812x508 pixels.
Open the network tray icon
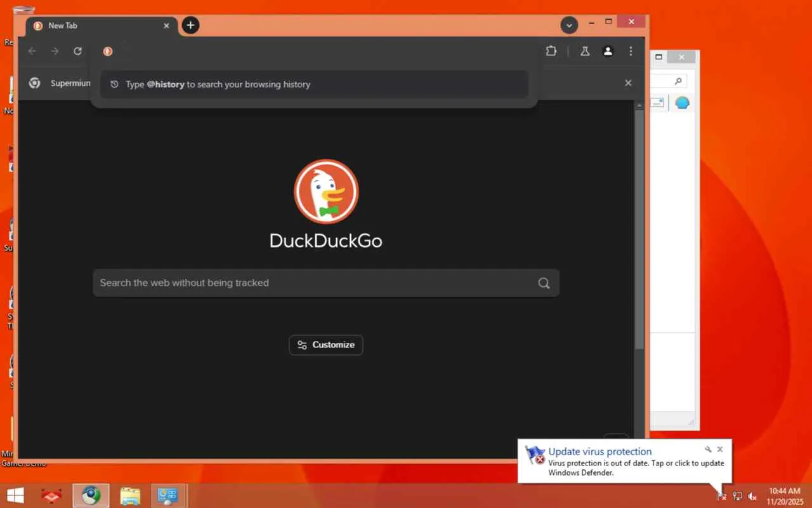pos(737,496)
